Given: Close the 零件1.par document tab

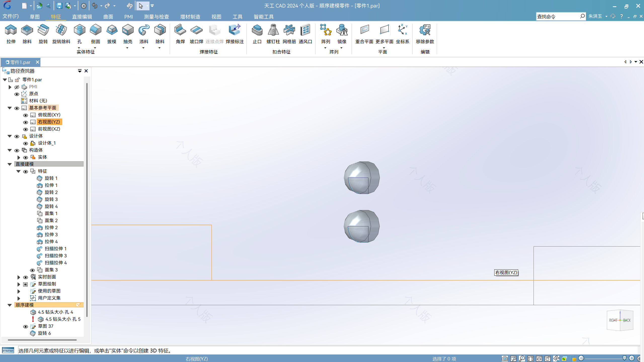Looking at the screenshot, I should [37, 62].
